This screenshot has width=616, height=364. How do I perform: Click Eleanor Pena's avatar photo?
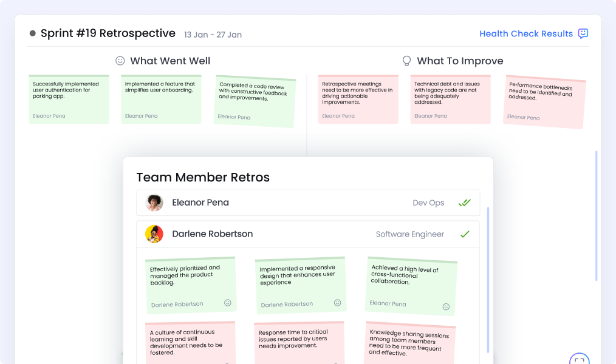pos(154,203)
